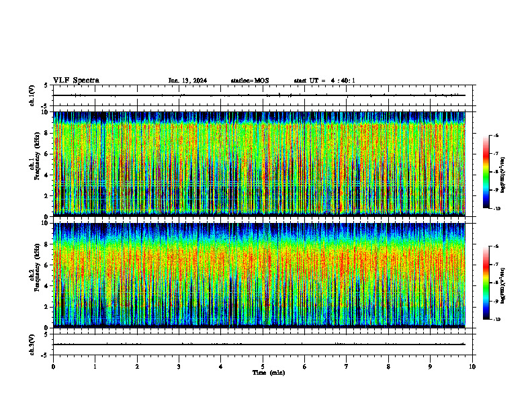Select the "station=MOS" header text
Screen dimensions: 532x411
coord(250,81)
